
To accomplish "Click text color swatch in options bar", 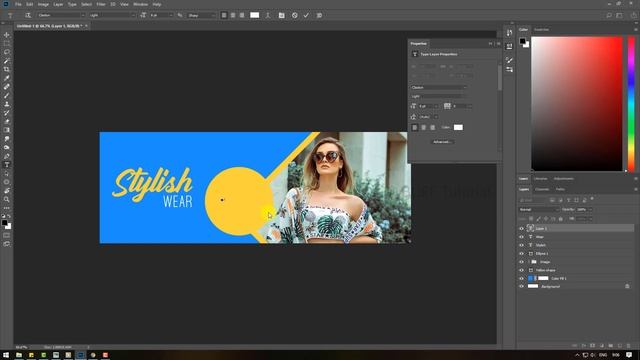I will 254,15.
